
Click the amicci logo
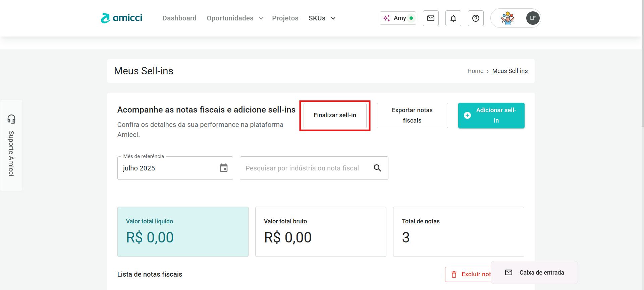(121, 18)
